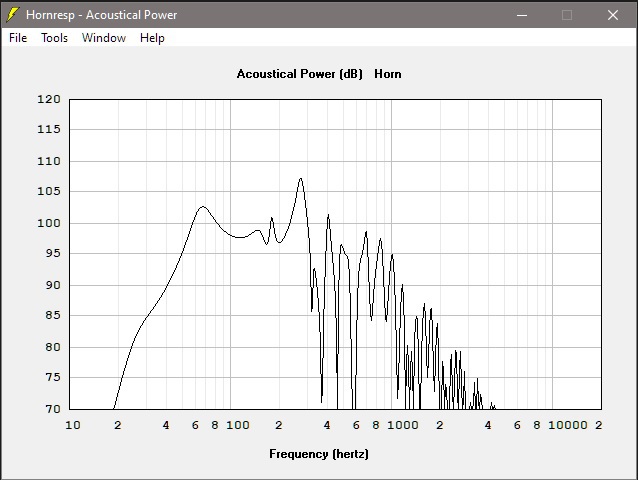Close the Acoustical Power window
The width and height of the screenshot is (638, 480).
[x=613, y=15]
